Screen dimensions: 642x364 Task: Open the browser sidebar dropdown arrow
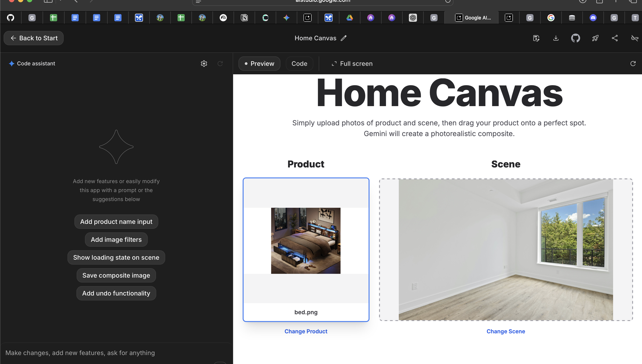60,1
